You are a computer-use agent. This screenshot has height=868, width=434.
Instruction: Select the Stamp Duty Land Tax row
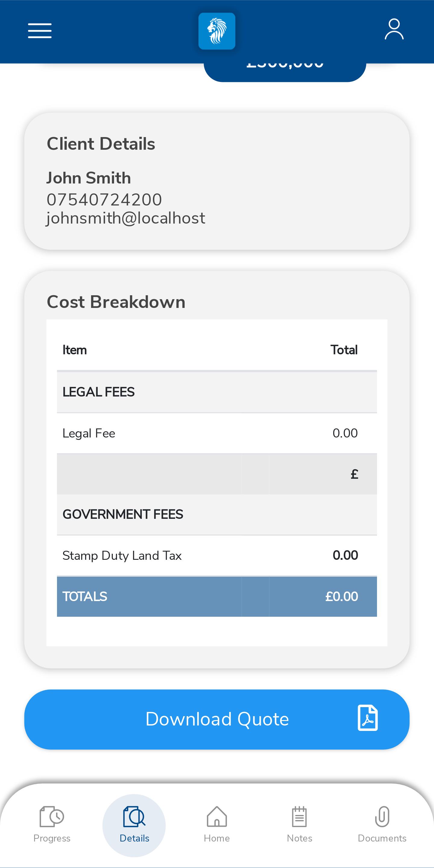click(x=217, y=555)
